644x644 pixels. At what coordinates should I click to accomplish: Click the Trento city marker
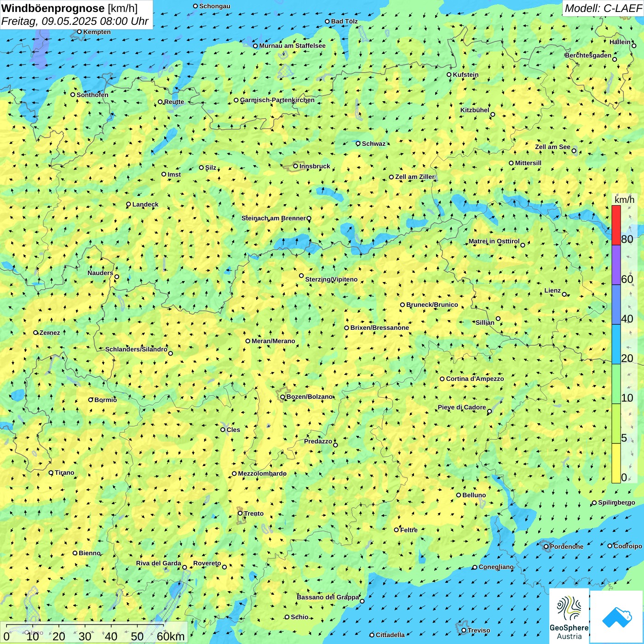tap(240, 513)
